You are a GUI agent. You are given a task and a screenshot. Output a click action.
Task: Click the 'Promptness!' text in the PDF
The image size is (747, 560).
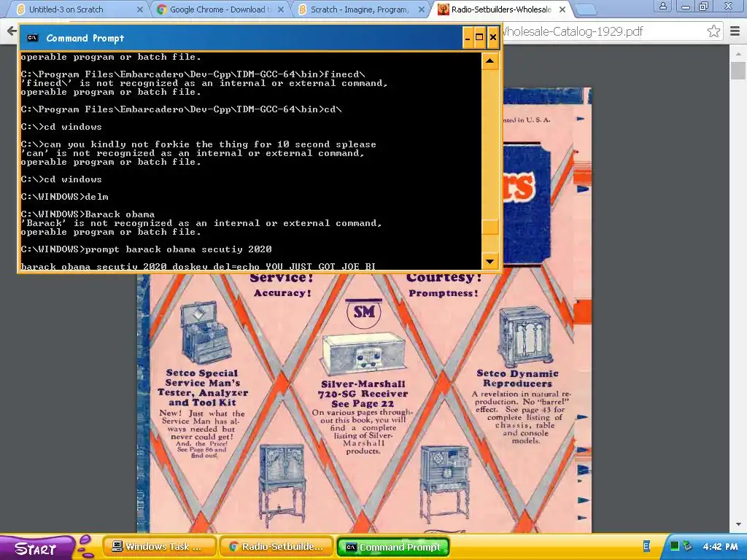[x=443, y=293]
